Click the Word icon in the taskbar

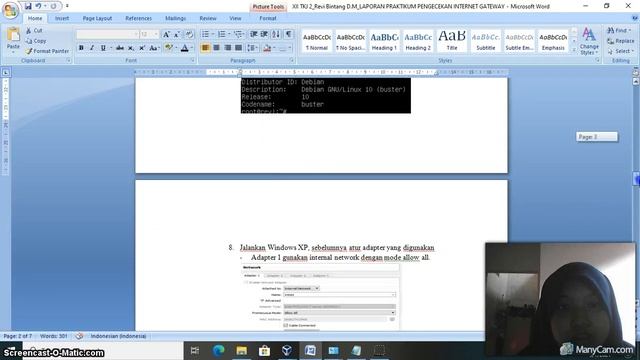click(x=310, y=351)
